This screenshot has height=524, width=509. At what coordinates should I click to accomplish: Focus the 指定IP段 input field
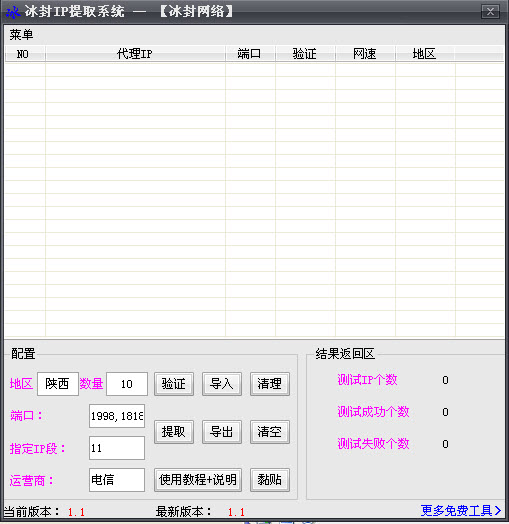117,448
